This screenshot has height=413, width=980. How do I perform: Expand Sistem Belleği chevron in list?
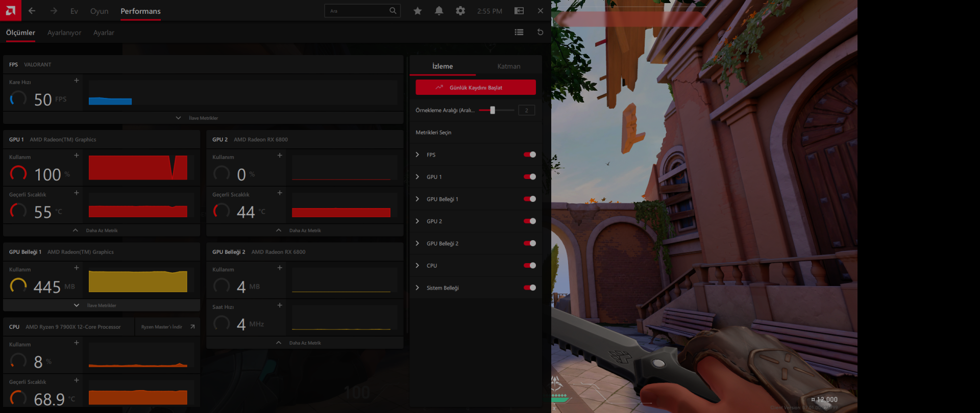click(418, 288)
